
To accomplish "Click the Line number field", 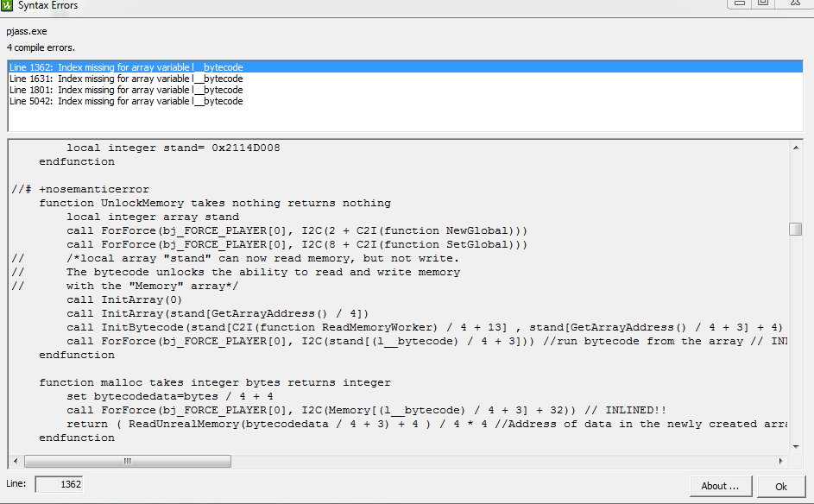I will pos(59,485).
